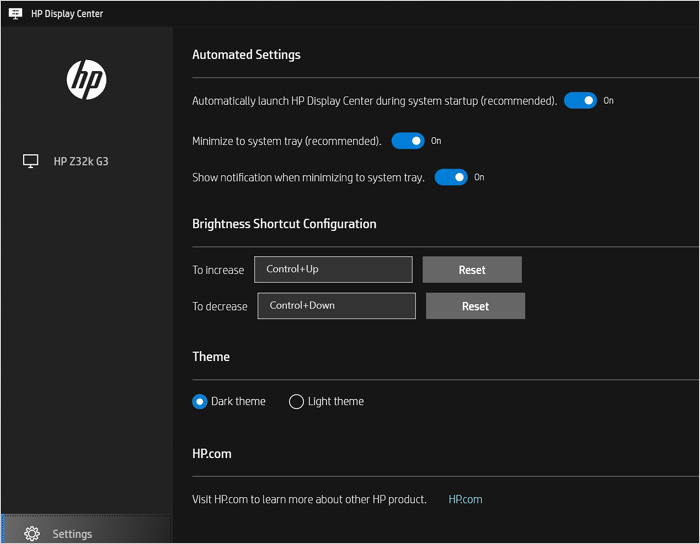This screenshot has width=700, height=544.
Task: Select the Dark theme radio button
Action: 200,402
